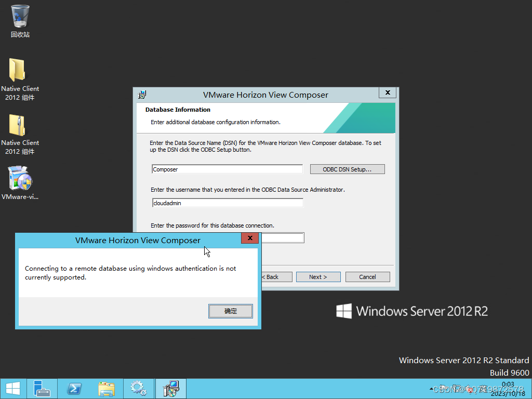Click the installer icon in Composer title bar

coord(142,95)
